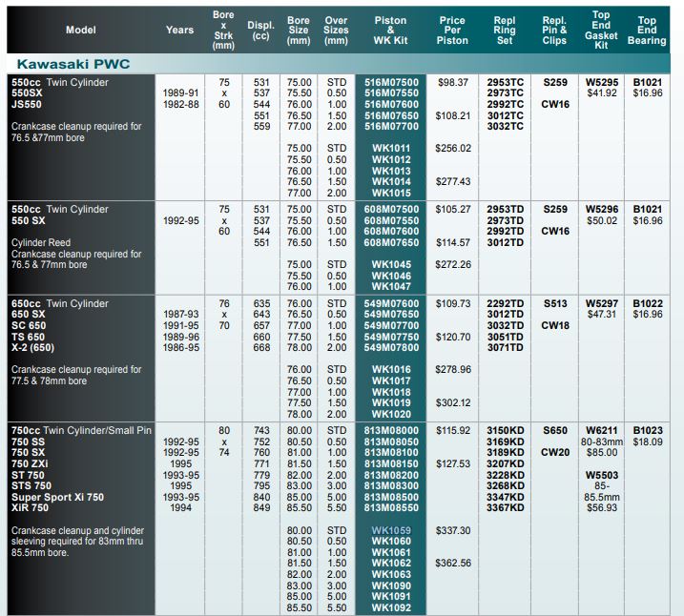
Task: Select the price $302.12
Action: [453, 402]
